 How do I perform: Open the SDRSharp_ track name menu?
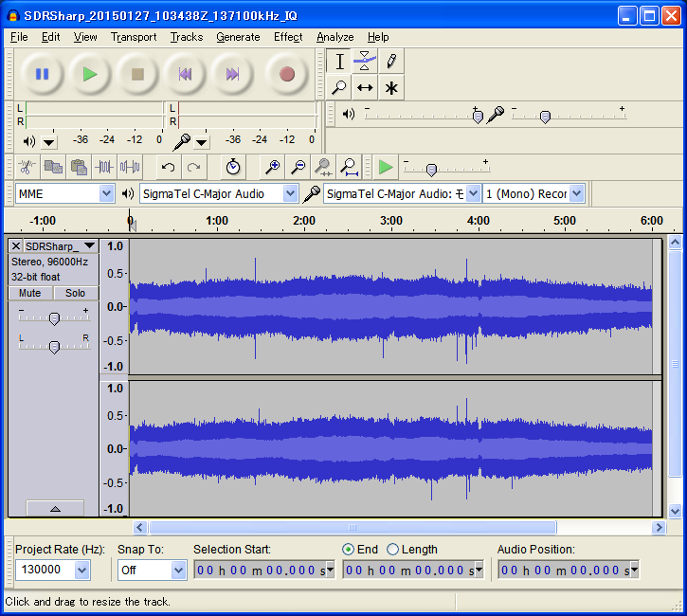point(61,246)
